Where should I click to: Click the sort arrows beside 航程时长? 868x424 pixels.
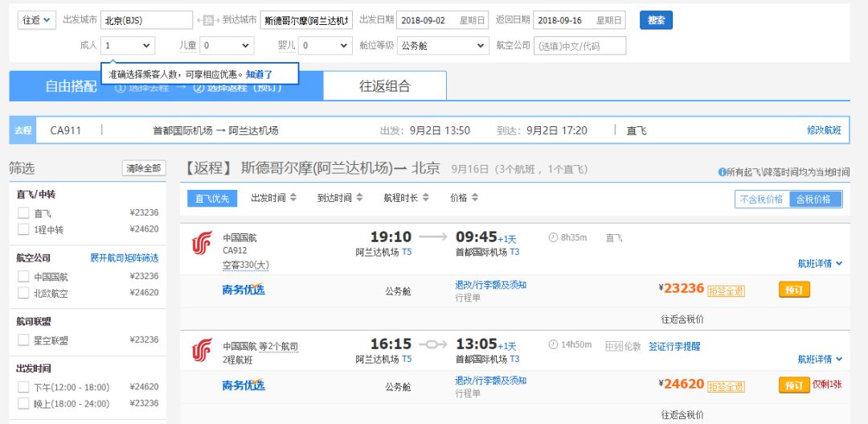(426, 197)
